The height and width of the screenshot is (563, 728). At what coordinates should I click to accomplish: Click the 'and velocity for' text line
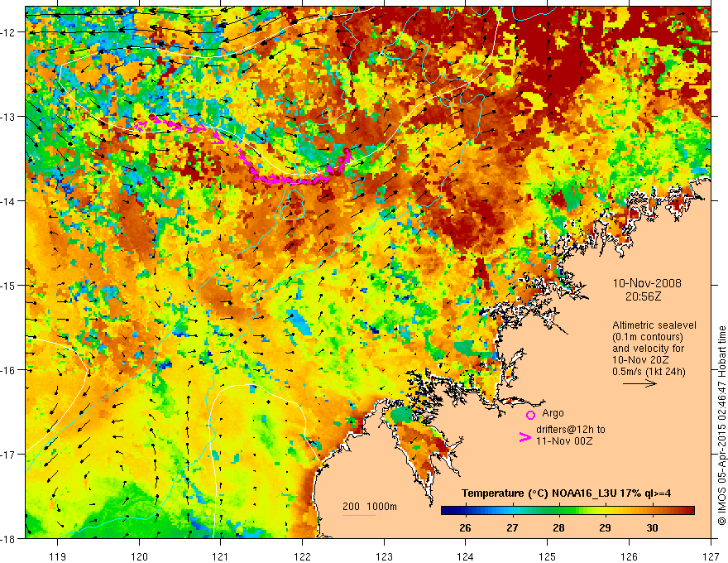[648, 349]
